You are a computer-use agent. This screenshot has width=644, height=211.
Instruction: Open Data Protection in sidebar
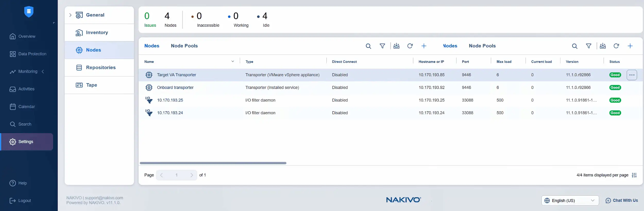tap(32, 54)
